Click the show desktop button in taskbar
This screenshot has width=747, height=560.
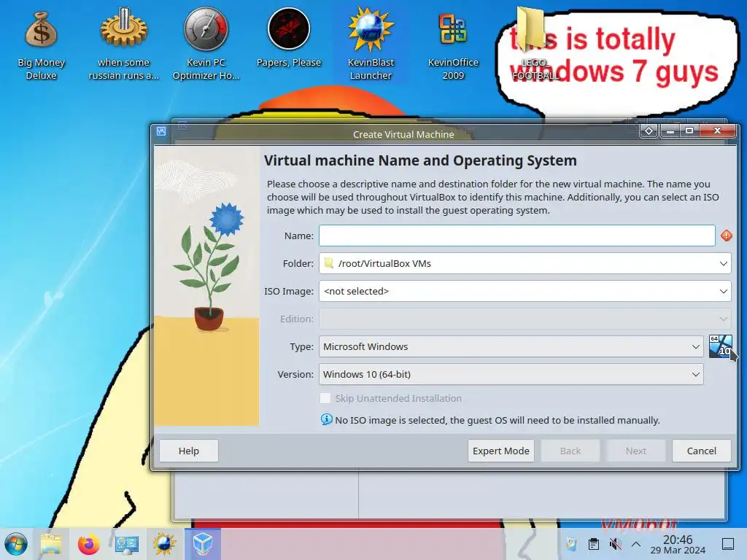[728, 544]
